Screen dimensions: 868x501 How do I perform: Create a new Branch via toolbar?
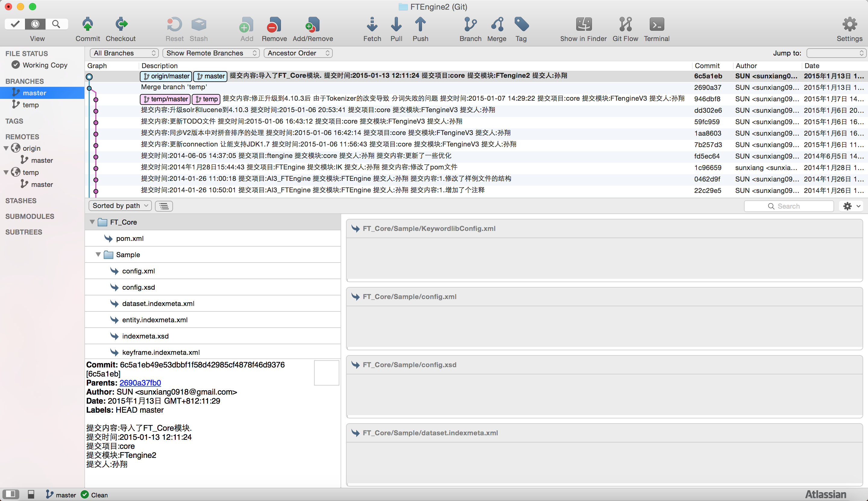[x=470, y=25]
